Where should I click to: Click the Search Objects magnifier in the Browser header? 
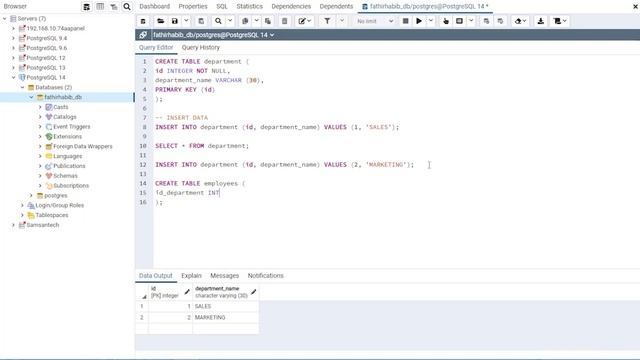[127, 7]
